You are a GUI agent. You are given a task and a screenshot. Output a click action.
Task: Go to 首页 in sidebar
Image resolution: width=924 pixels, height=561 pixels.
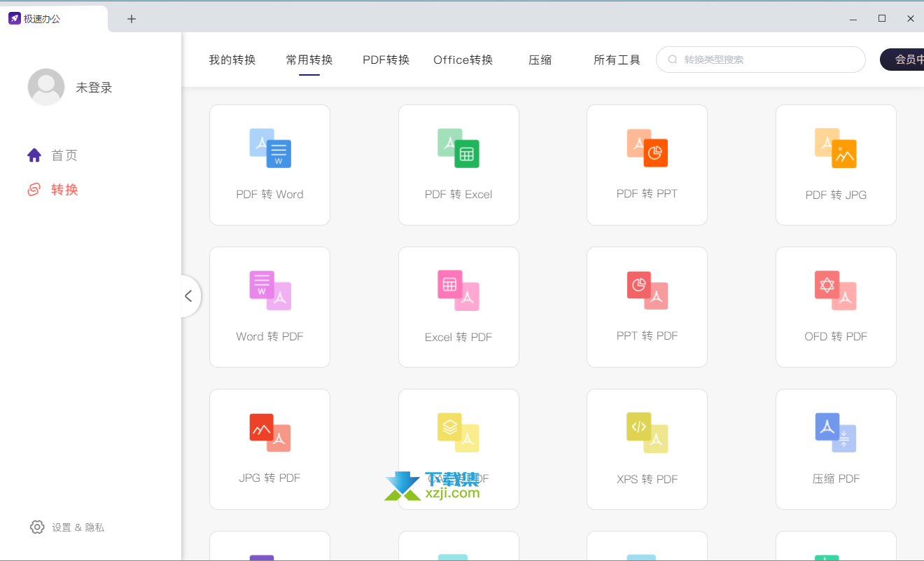[x=64, y=155]
